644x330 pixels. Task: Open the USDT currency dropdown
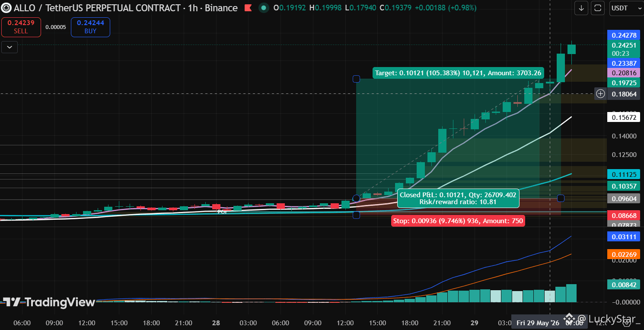click(x=625, y=8)
